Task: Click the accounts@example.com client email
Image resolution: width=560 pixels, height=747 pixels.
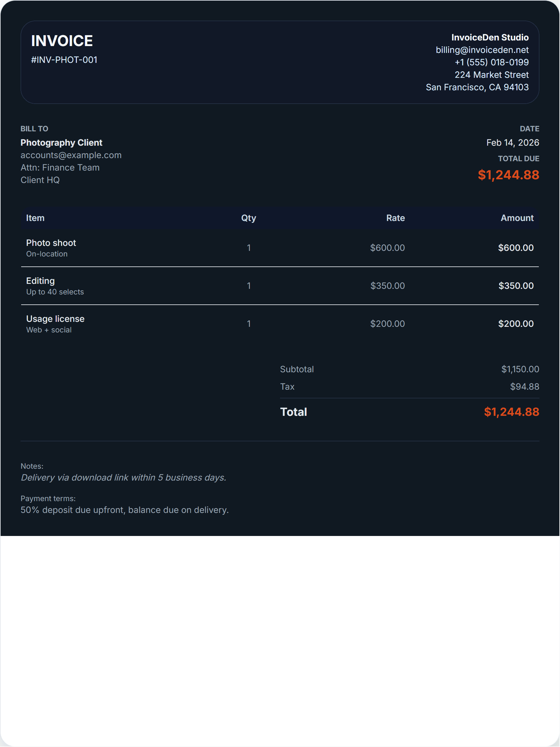Action: pyautogui.click(x=71, y=155)
